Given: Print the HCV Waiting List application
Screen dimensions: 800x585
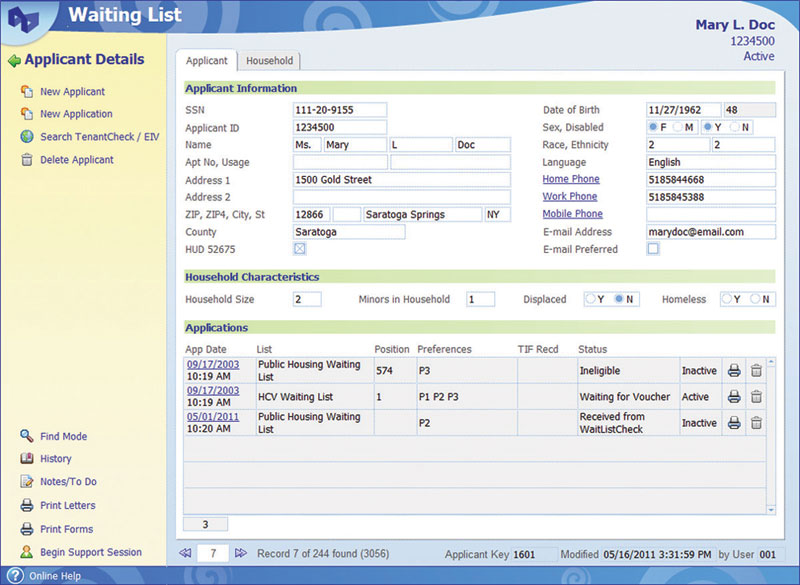Looking at the screenshot, I should [x=734, y=397].
